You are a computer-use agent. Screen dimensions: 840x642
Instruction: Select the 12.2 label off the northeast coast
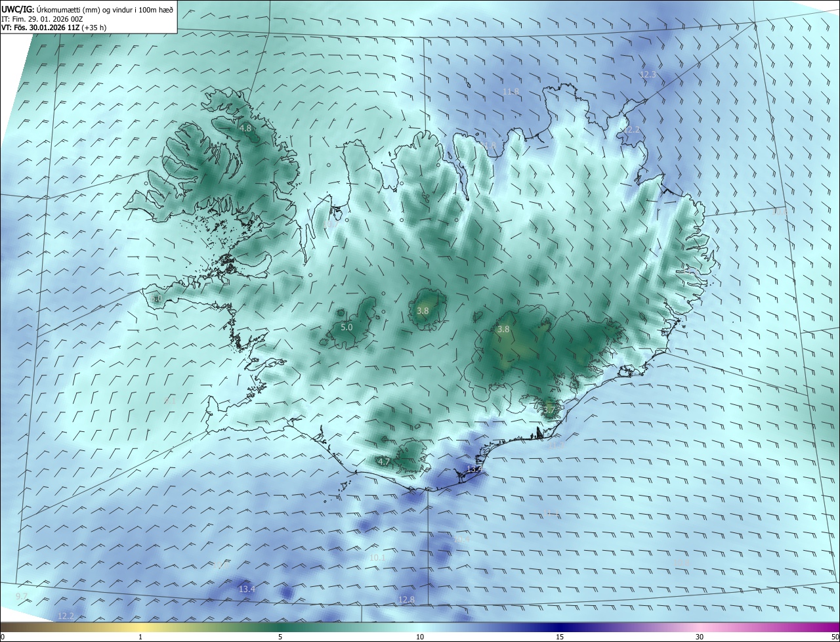coord(631,130)
